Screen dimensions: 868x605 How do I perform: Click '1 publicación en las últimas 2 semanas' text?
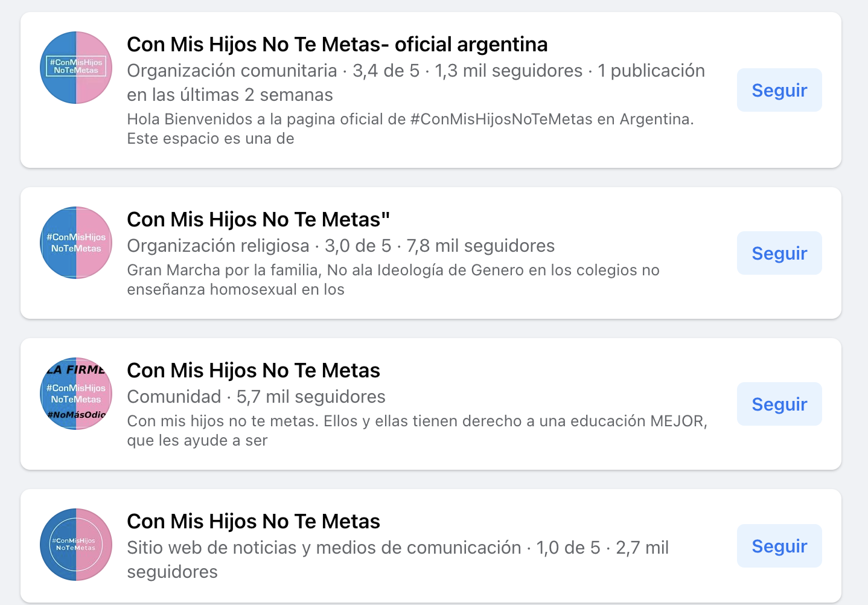pos(651,71)
